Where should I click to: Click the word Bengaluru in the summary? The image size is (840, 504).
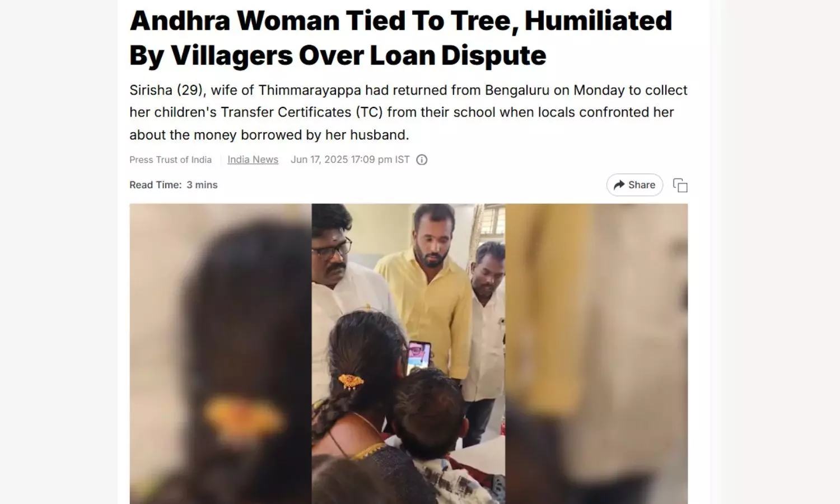click(x=519, y=90)
